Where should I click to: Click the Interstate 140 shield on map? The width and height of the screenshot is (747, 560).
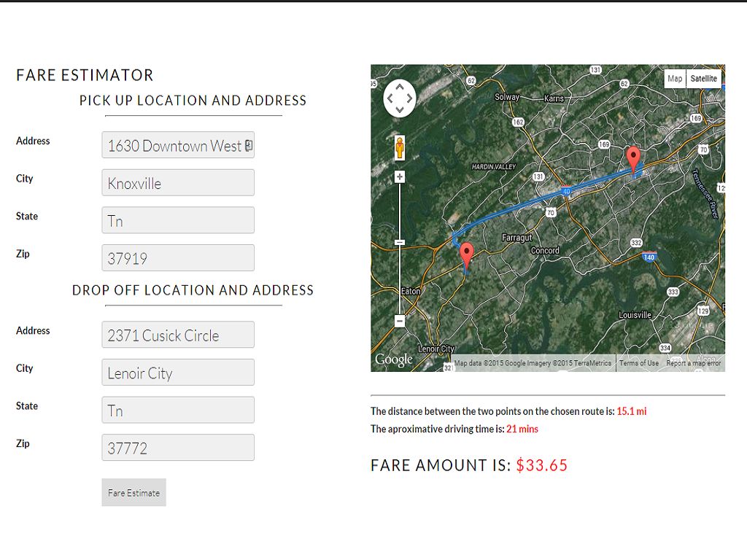click(x=649, y=257)
